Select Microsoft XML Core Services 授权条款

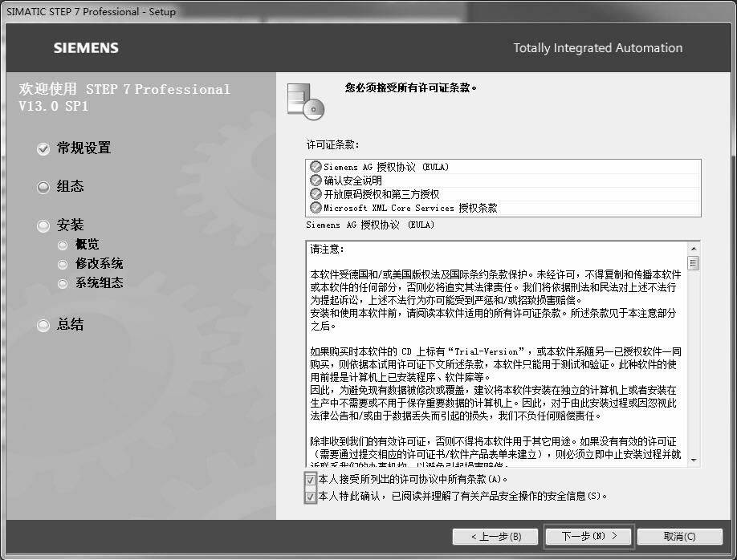pyautogui.click(x=503, y=208)
